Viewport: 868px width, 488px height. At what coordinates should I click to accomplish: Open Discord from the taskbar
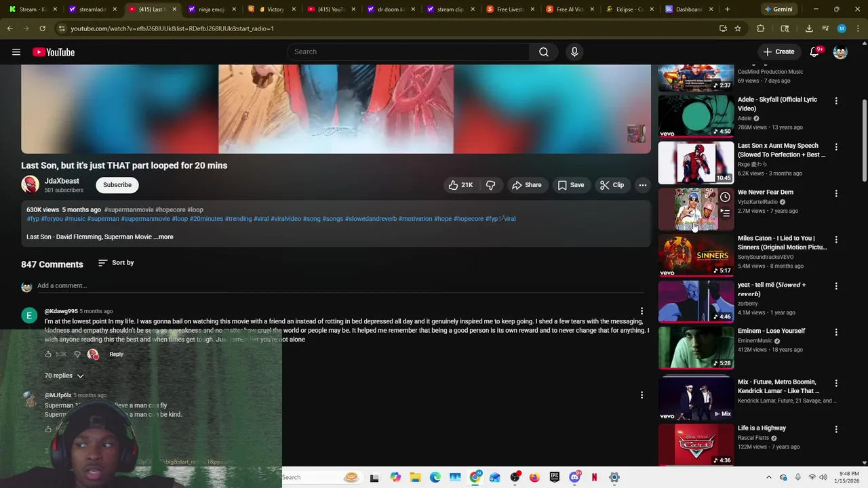tap(574, 477)
